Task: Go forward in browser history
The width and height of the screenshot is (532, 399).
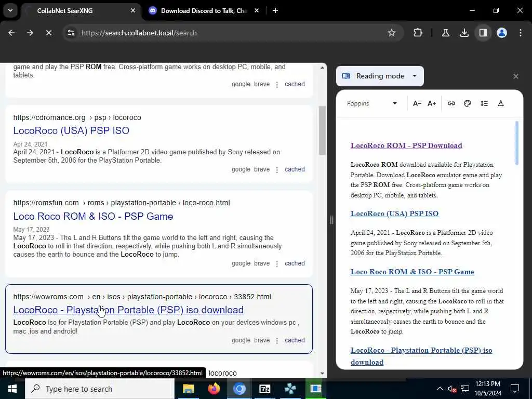Action: [30, 33]
